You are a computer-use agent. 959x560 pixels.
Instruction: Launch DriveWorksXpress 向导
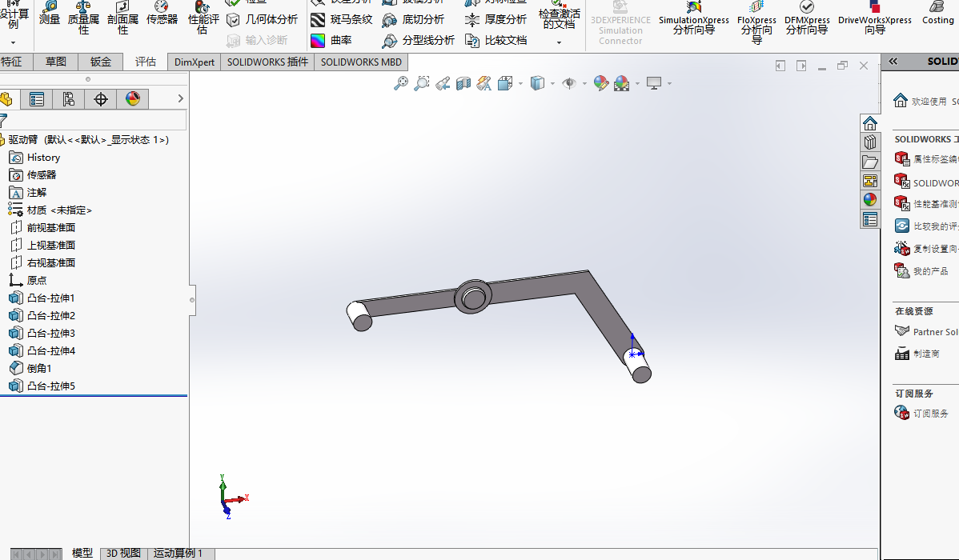click(875, 18)
